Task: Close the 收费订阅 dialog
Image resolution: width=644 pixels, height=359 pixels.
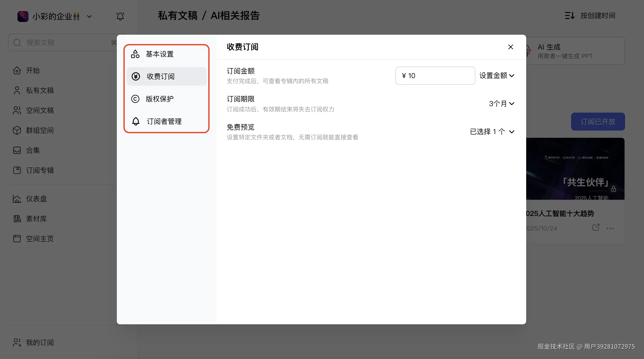Action: [510, 47]
